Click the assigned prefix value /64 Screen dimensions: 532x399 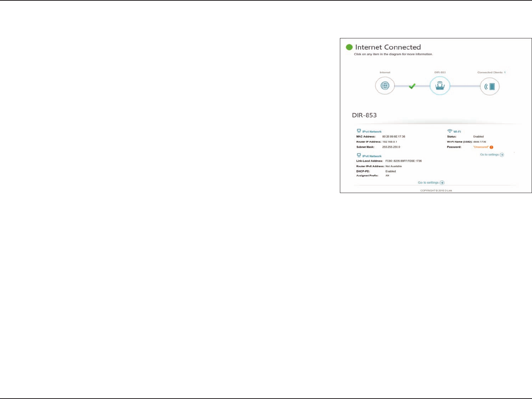[x=387, y=176]
